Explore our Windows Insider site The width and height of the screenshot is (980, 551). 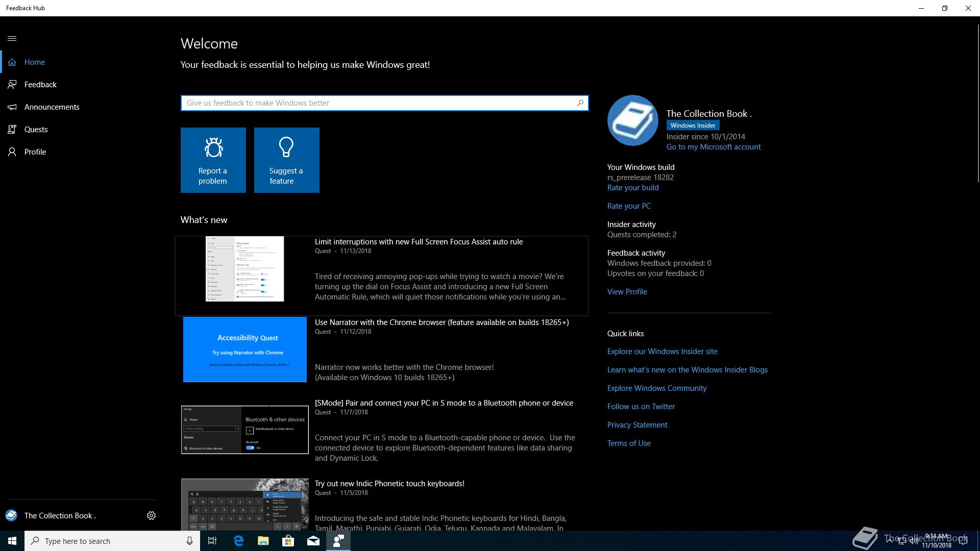click(663, 352)
